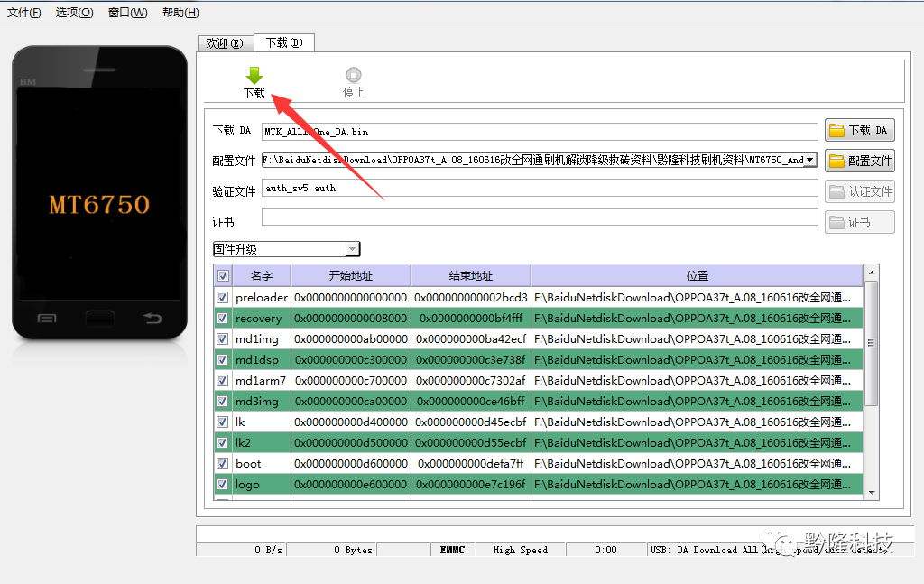This screenshot has height=584, width=924.
Task: Toggle the boot partition checkbox
Action: point(223,464)
